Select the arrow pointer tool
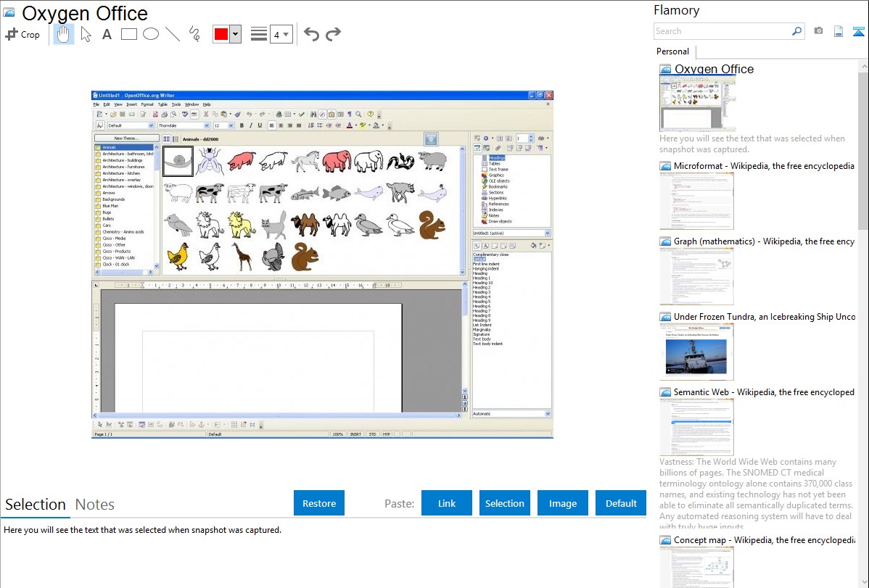Screen dimensions: 869x588 86,34
